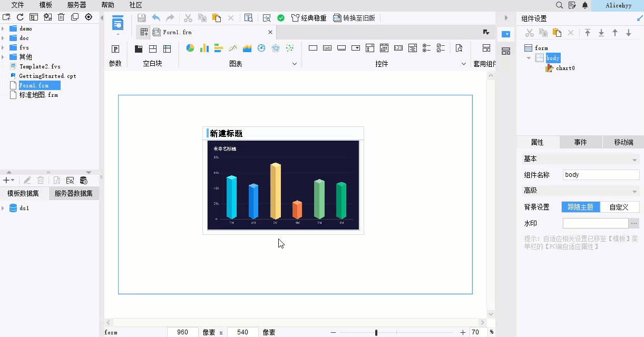Insert a pie chart component

(190, 48)
